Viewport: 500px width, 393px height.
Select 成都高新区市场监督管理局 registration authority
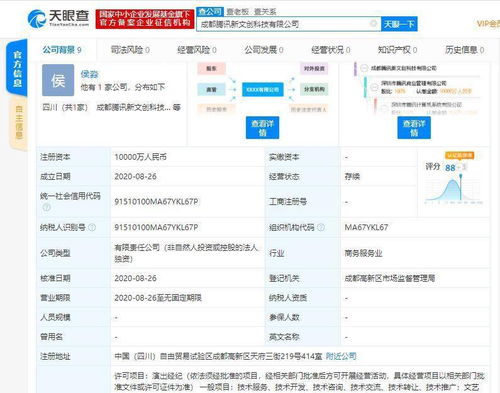(x=390, y=278)
